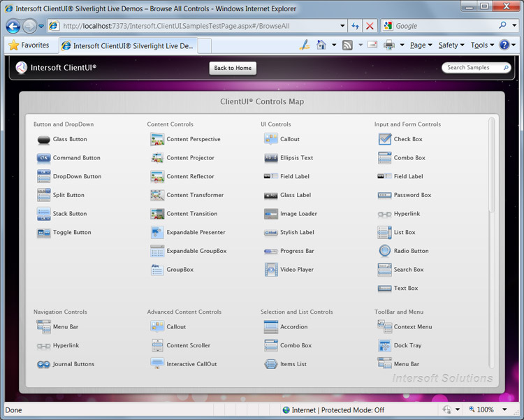Screen dimensions: 524x420
Task: Open the Dock Tray icon
Action: click(384, 345)
